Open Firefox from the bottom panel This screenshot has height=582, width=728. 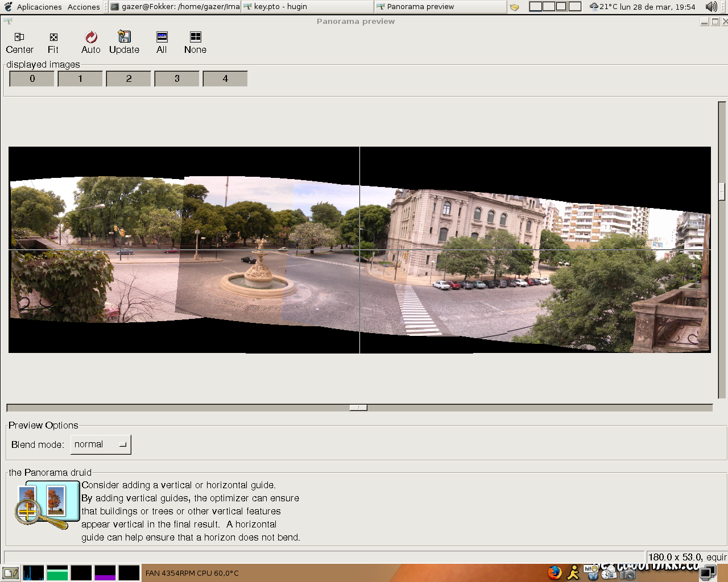click(x=555, y=572)
